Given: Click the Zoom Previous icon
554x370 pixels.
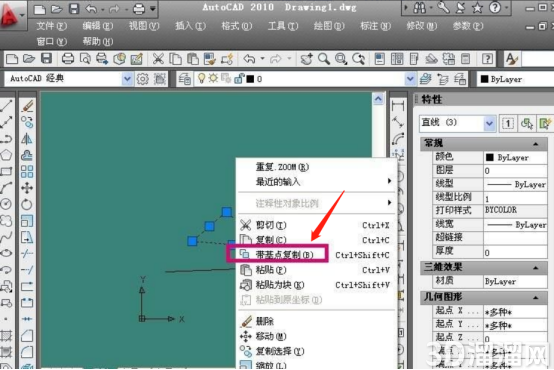Looking at the screenshot, I should pyautogui.click(x=358, y=59).
